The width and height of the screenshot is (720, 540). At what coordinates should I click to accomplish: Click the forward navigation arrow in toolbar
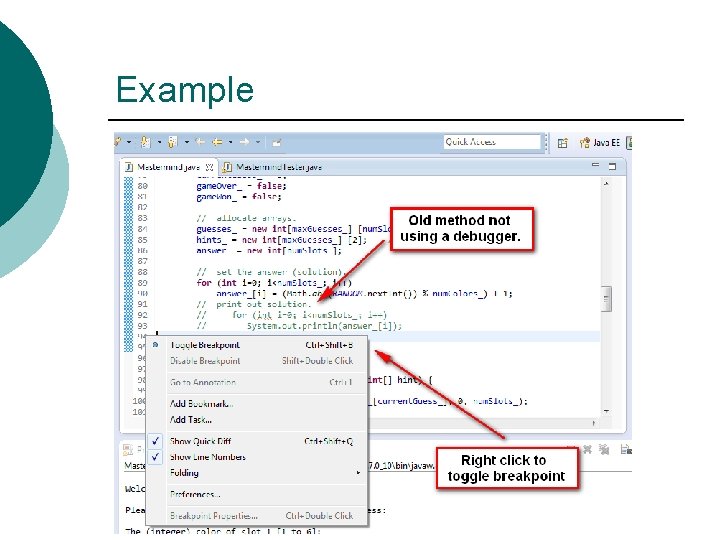coord(244,142)
